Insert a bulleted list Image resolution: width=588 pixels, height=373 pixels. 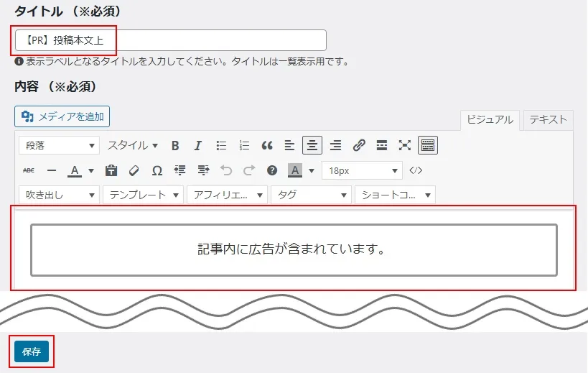tap(221, 145)
